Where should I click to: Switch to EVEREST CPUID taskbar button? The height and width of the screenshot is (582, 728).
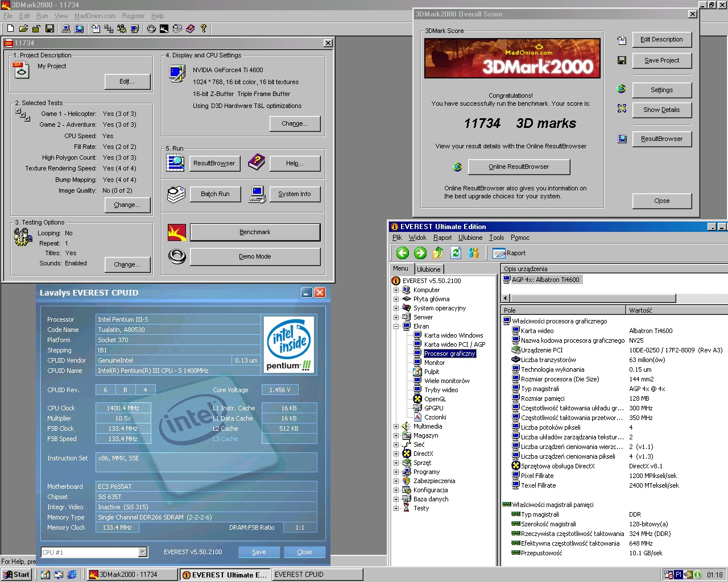[317, 575]
